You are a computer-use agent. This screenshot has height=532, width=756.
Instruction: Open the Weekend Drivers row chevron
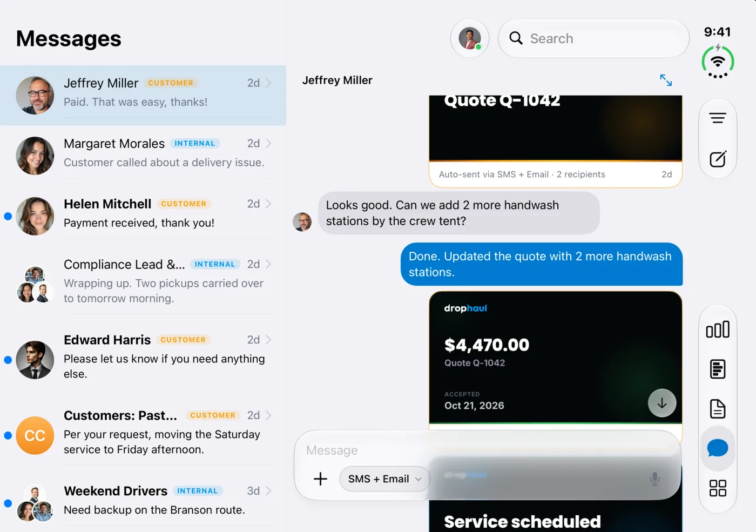pos(268,491)
